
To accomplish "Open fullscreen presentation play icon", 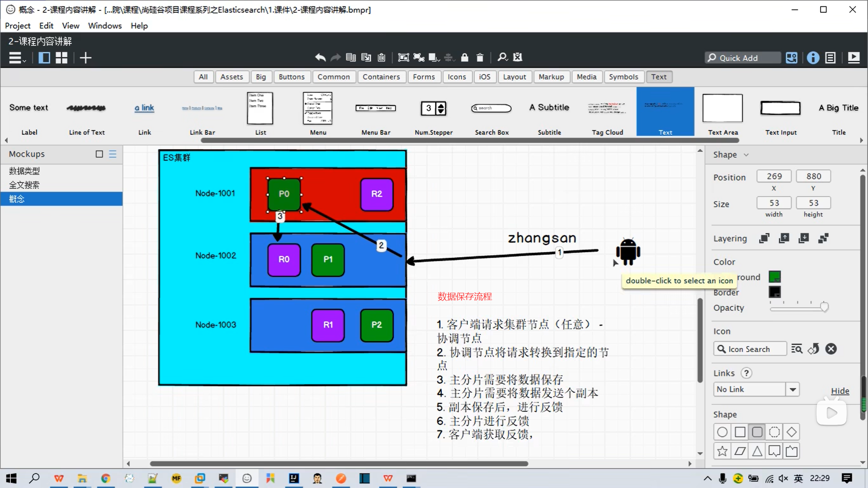I will (x=854, y=57).
